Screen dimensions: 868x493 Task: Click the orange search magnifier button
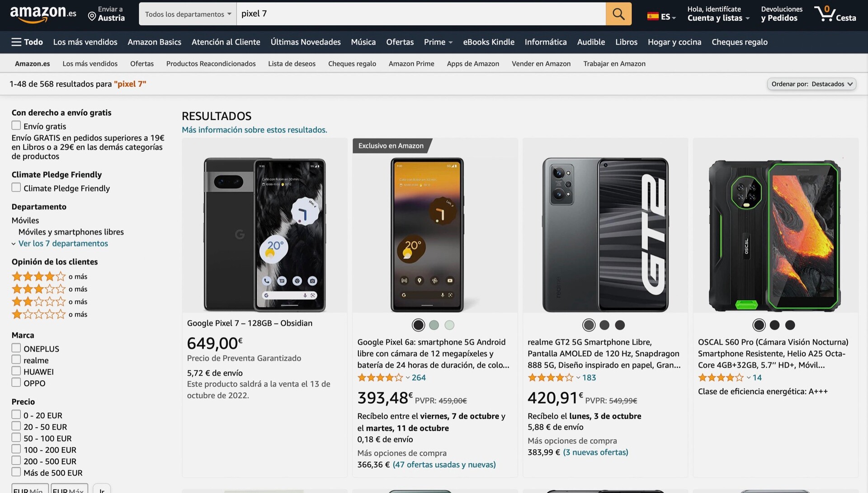618,14
